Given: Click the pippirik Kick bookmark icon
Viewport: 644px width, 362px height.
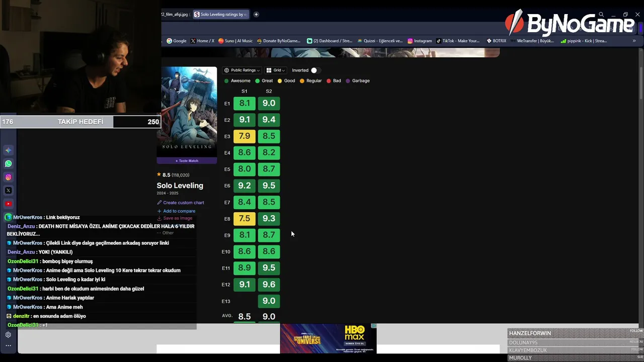Looking at the screenshot, I should click(x=563, y=41).
